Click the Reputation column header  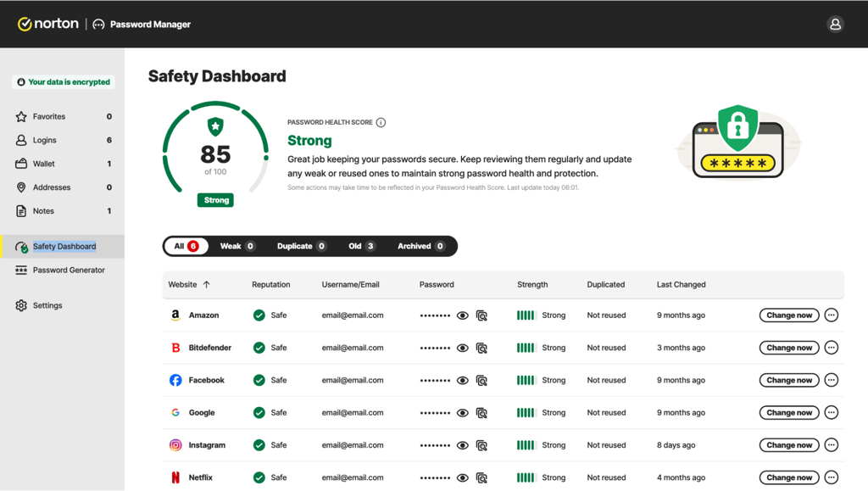[270, 285]
